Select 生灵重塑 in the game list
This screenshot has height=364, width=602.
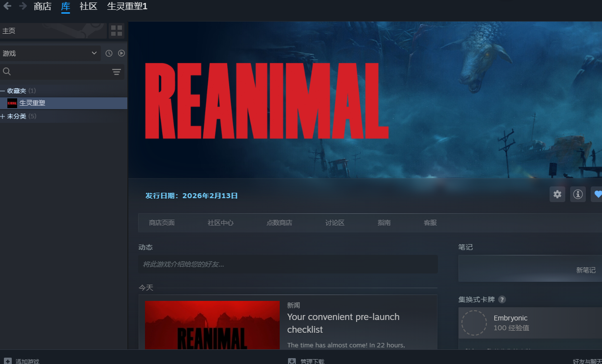coord(32,103)
